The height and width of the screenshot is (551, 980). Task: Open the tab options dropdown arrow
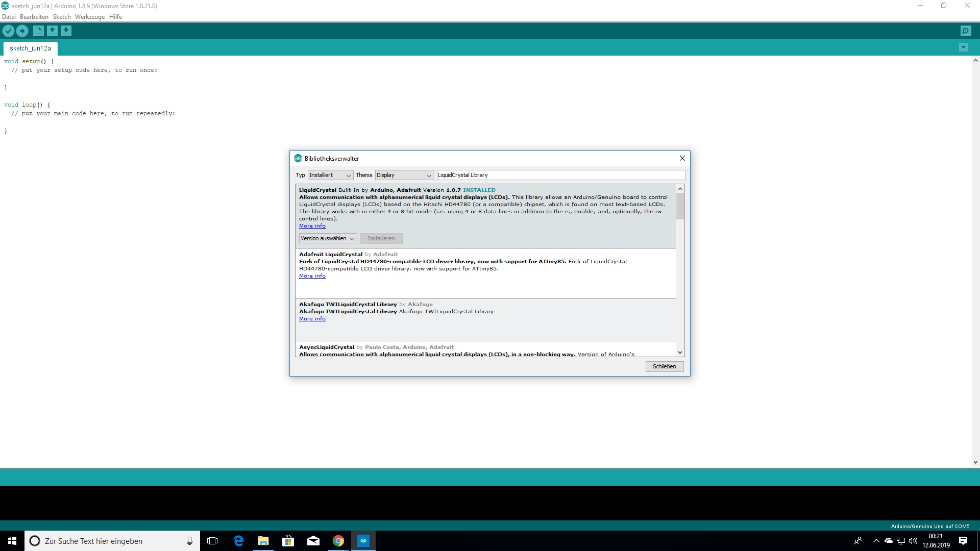(963, 47)
